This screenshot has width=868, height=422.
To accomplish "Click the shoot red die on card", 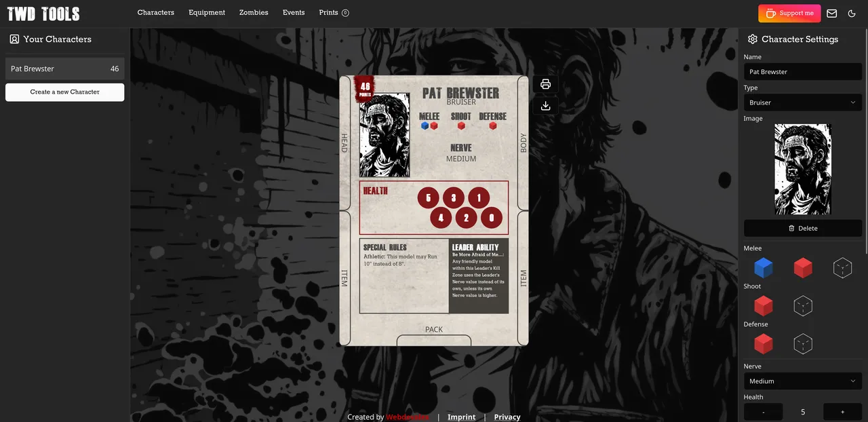I will coord(461,126).
